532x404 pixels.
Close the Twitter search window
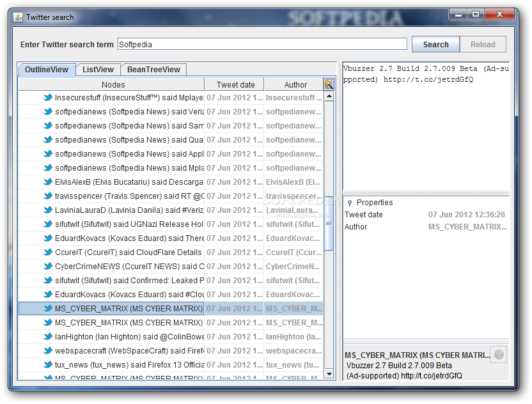499,15
